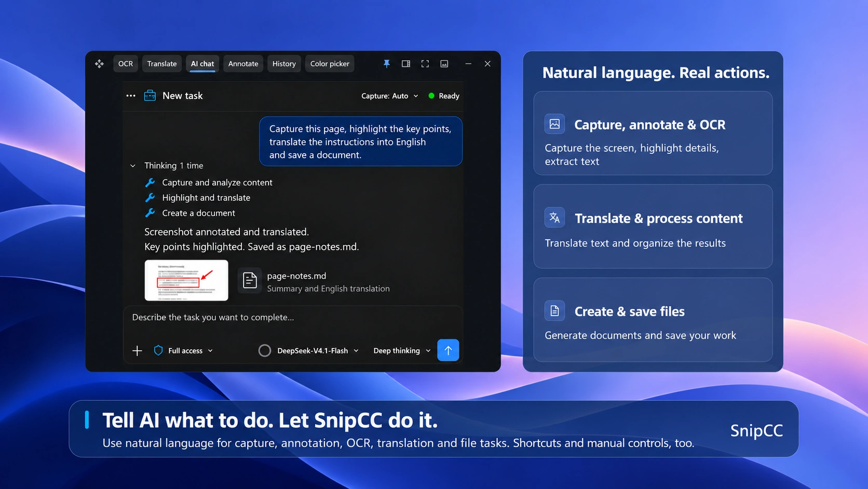This screenshot has width=868, height=489.
Task: Open the annotated screenshot thumbnail
Action: pos(186,280)
